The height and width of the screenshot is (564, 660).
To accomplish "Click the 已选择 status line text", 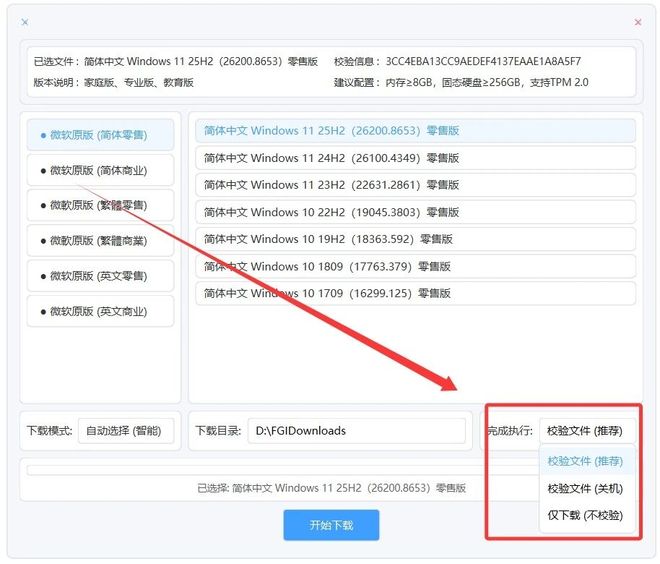I will [x=331, y=488].
